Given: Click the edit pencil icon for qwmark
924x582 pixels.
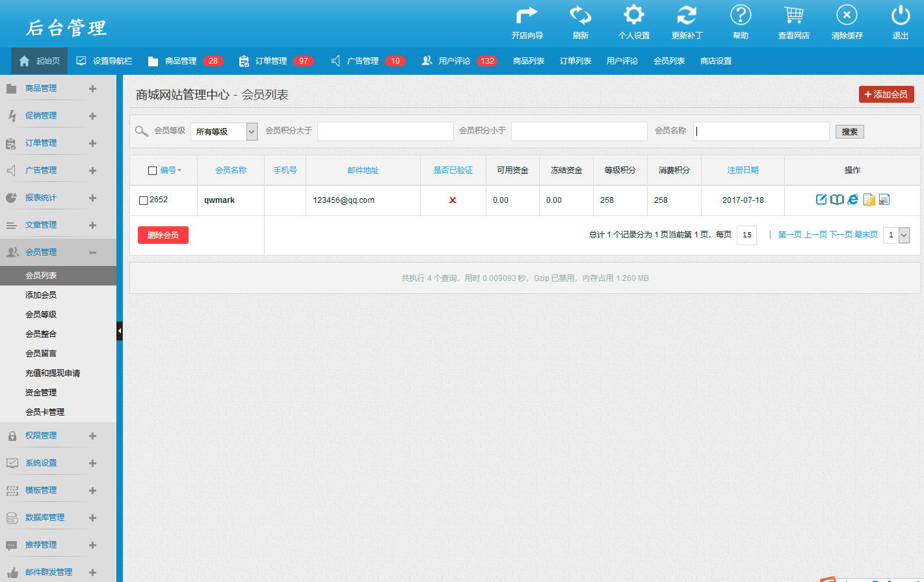Looking at the screenshot, I should click(x=821, y=200).
